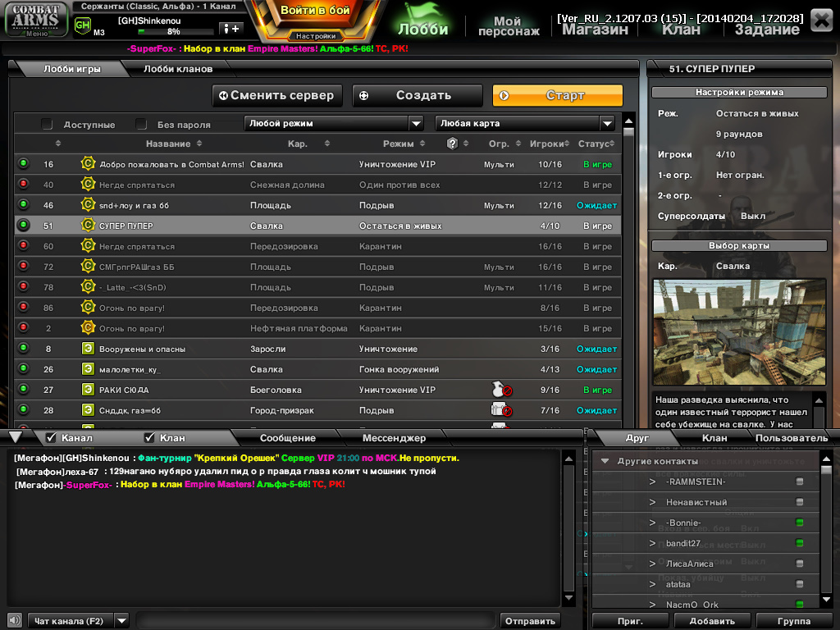The width and height of the screenshot is (840, 630).
Task: Open the Любая карта dropdown
Action: 525,123
